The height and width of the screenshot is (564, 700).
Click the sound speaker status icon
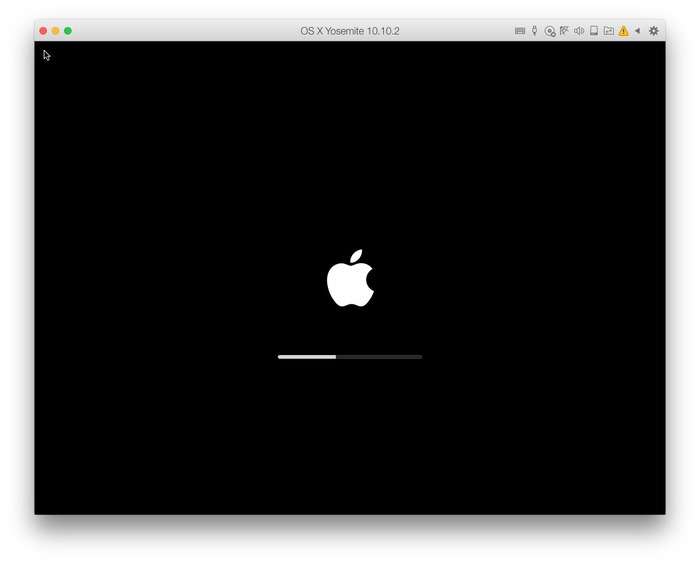[x=579, y=31]
